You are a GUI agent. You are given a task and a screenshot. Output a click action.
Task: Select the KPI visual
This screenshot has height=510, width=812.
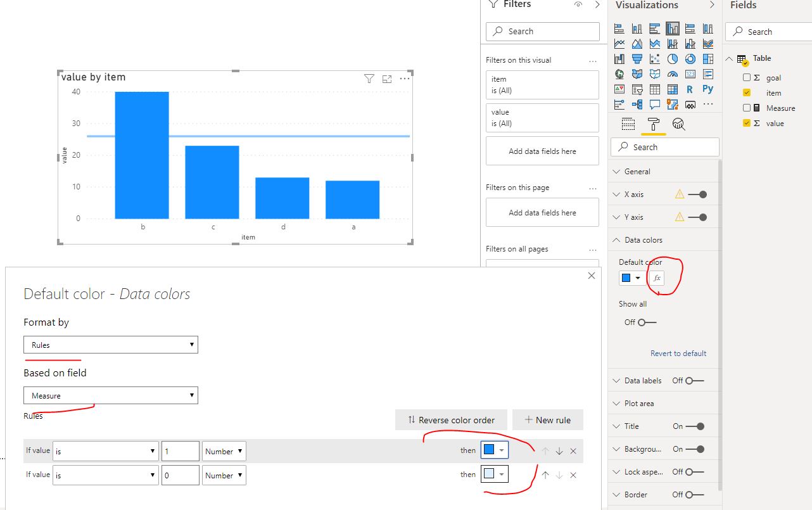[x=619, y=89]
